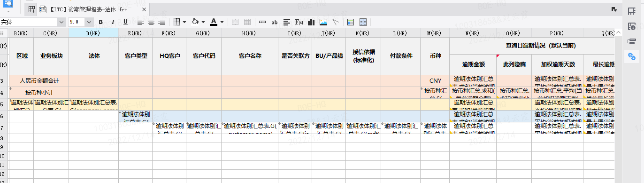Screen dimensions: 644x183
Task: Select the BU/产品线 header cell
Action: click(x=329, y=56)
